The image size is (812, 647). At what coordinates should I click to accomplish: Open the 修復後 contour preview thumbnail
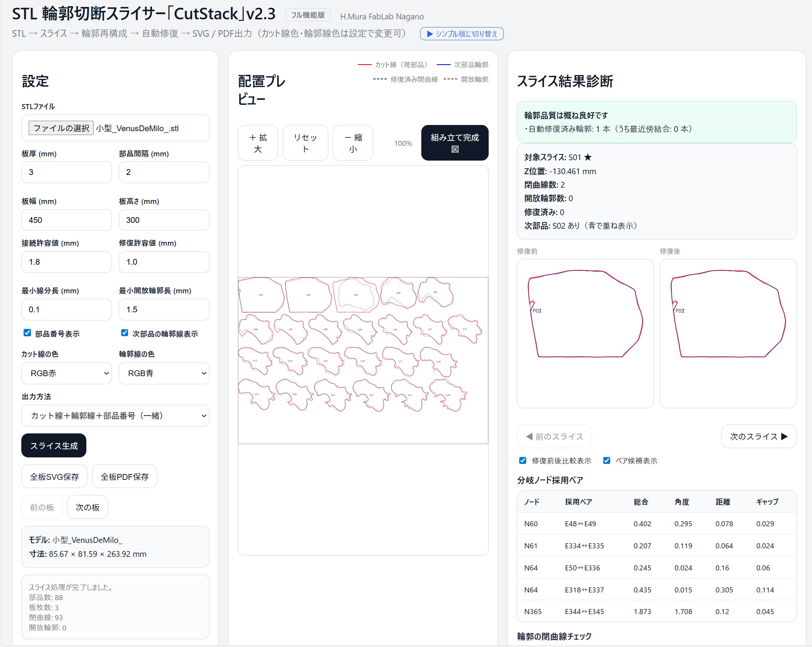click(728, 333)
